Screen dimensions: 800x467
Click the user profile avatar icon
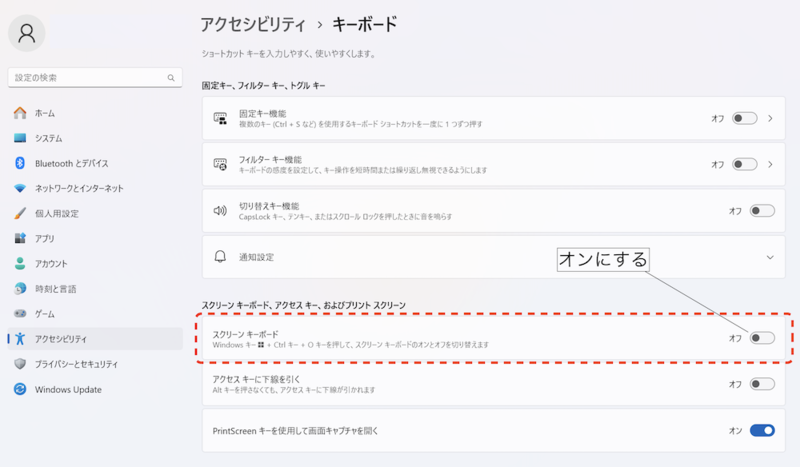point(27,33)
